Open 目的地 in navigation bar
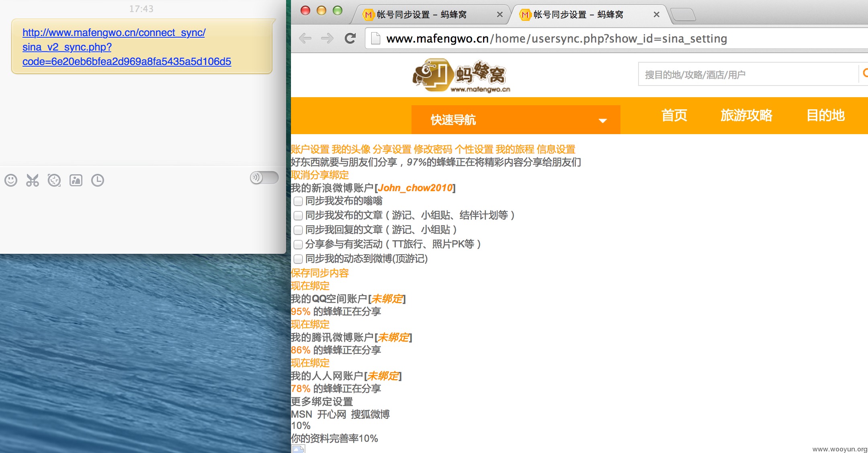This screenshot has height=453, width=868. pos(826,115)
